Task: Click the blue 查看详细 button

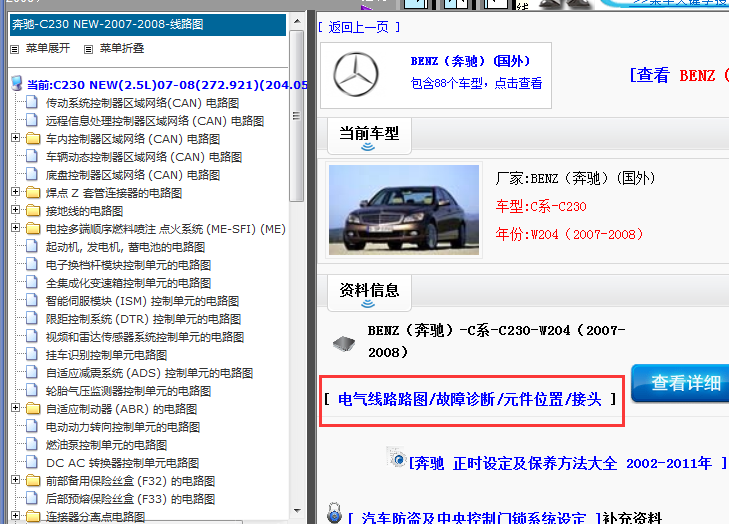Action: pyautogui.click(x=680, y=383)
